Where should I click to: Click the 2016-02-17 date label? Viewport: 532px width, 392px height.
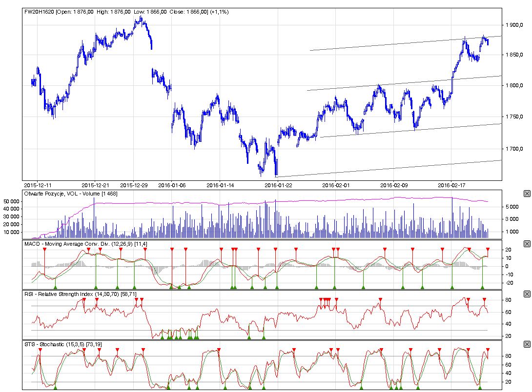451,185
